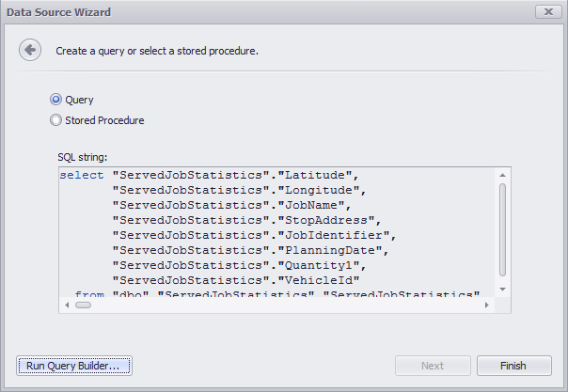Click the "select" keyword in SQL string
568x392 pixels.
[x=82, y=175]
